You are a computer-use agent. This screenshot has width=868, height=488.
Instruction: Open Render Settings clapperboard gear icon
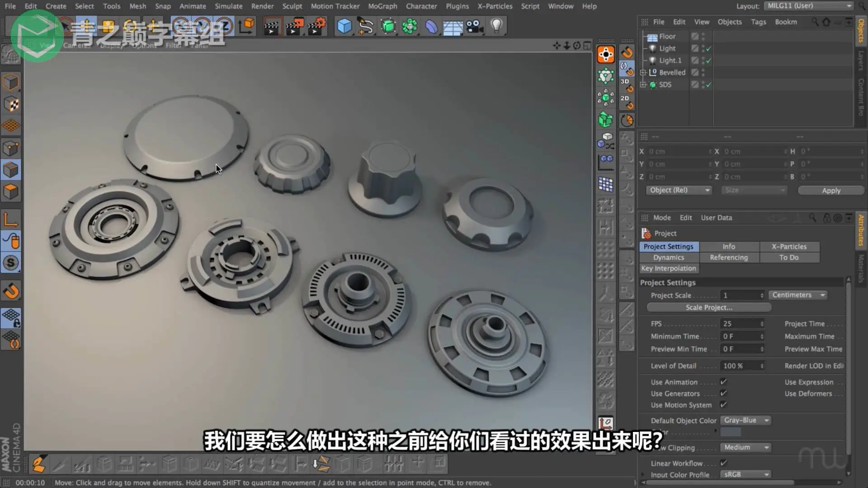coord(316,26)
